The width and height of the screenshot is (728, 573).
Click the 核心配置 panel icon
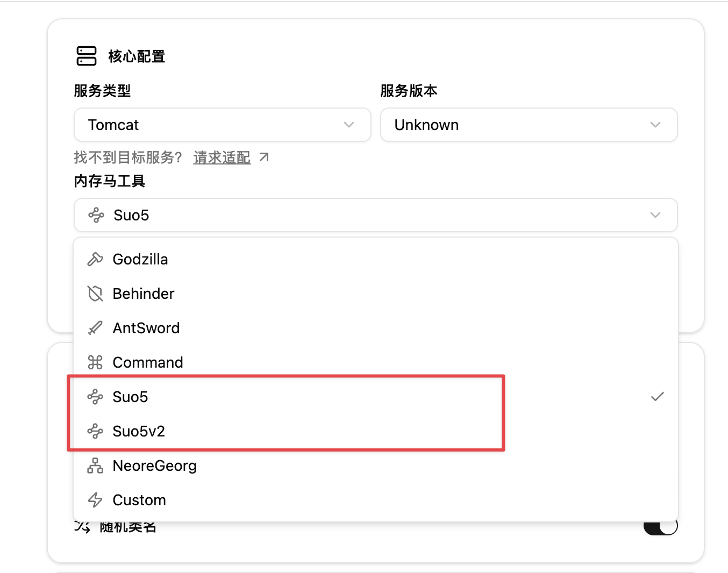pyautogui.click(x=86, y=55)
